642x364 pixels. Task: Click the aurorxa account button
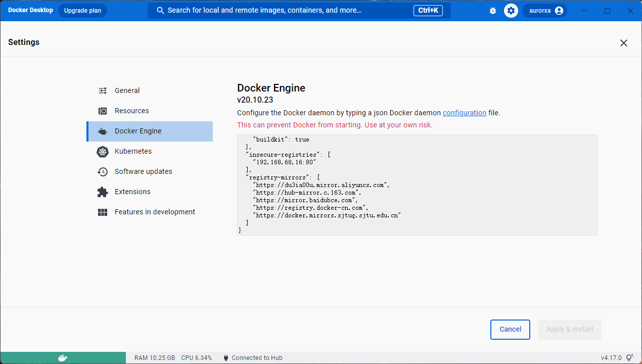[544, 11]
